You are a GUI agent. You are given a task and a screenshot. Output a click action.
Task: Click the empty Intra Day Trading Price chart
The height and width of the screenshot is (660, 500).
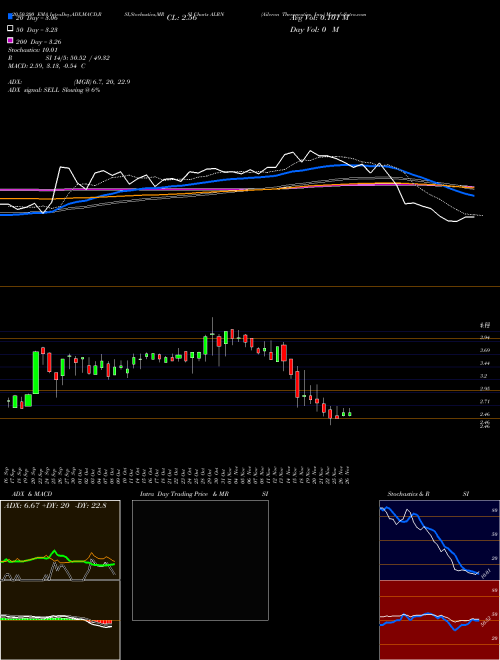(x=200, y=560)
